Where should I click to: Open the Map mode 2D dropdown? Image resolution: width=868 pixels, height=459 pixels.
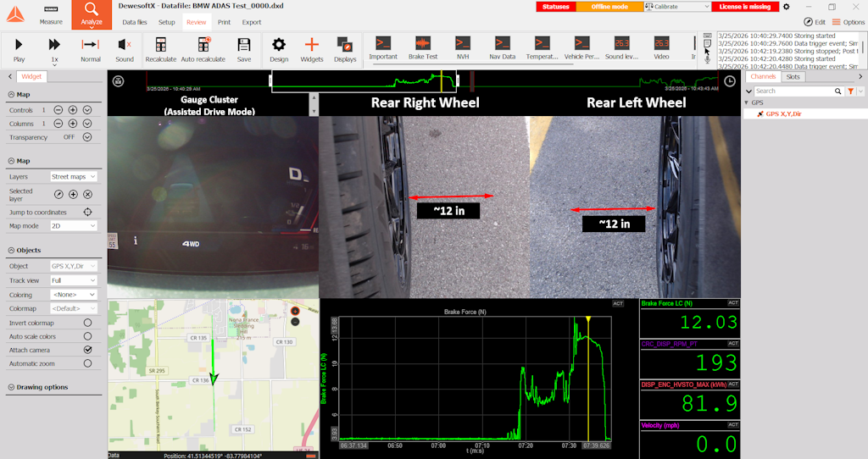tap(74, 225)
